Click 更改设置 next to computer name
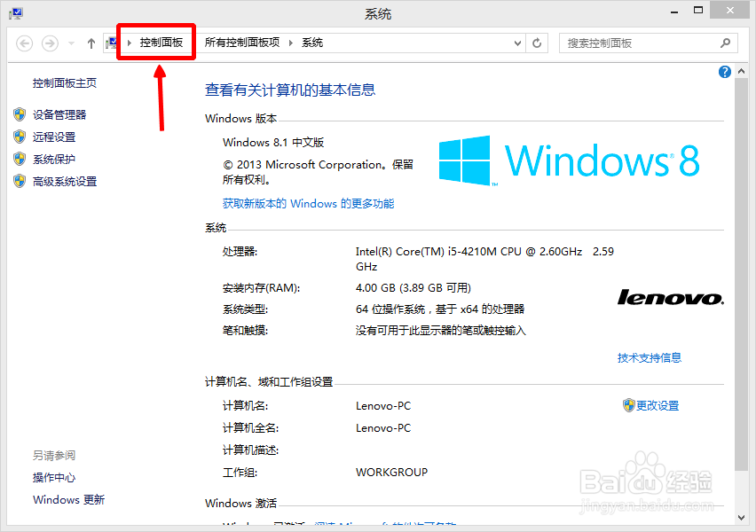This screenshot has height=532, width=756. pos(658,406)
